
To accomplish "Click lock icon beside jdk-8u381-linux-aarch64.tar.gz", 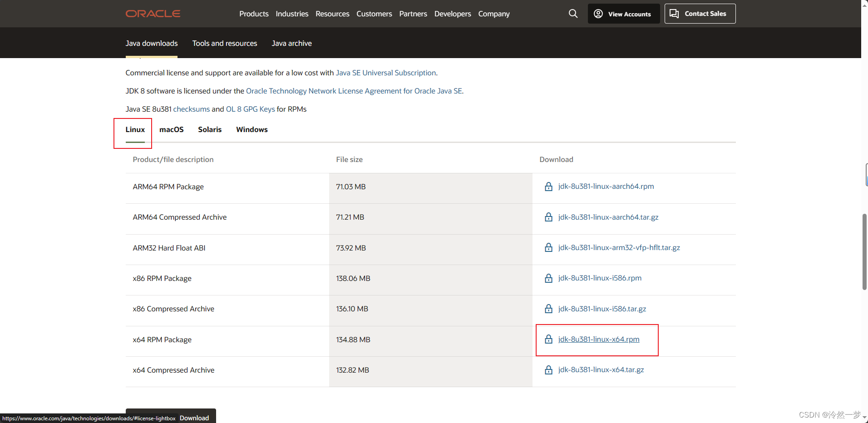I will coord(548,217).
